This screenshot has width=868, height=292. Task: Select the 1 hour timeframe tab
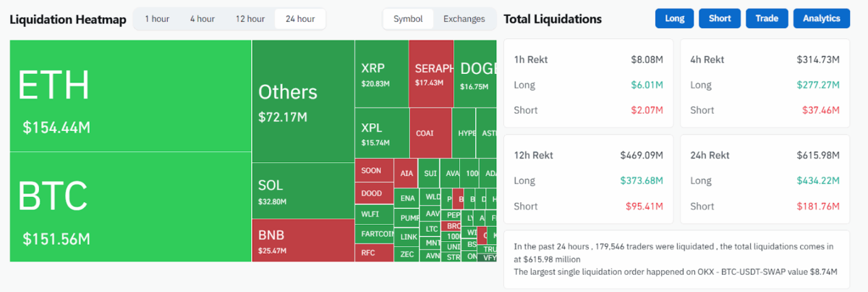(x=157, y=19)
